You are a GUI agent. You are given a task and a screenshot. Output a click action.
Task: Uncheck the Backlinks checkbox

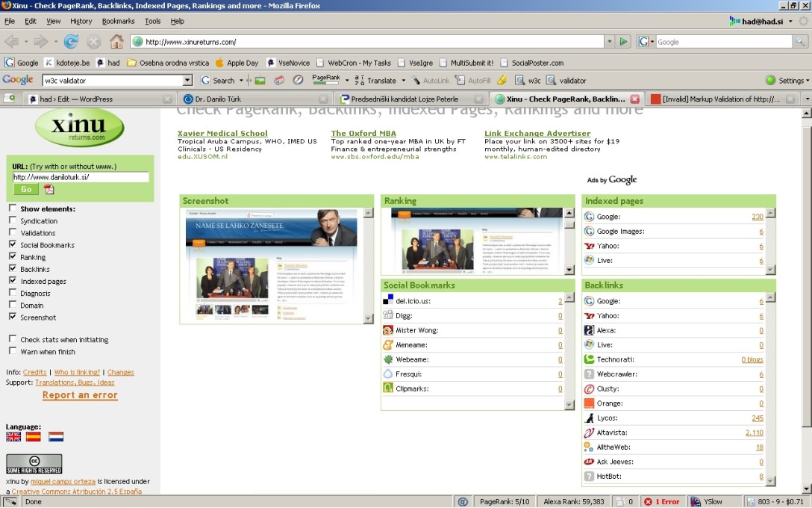(x=13, y=268)
